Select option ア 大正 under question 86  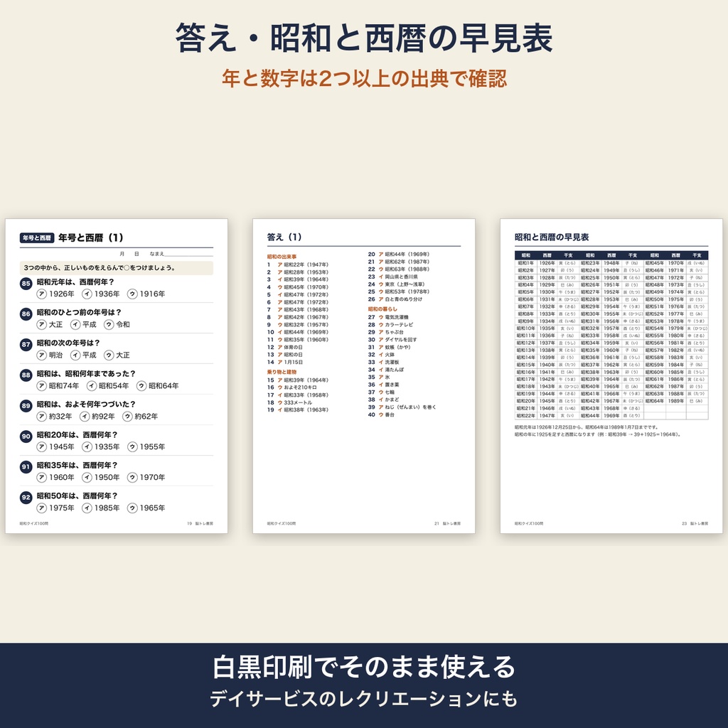point(50,324)
